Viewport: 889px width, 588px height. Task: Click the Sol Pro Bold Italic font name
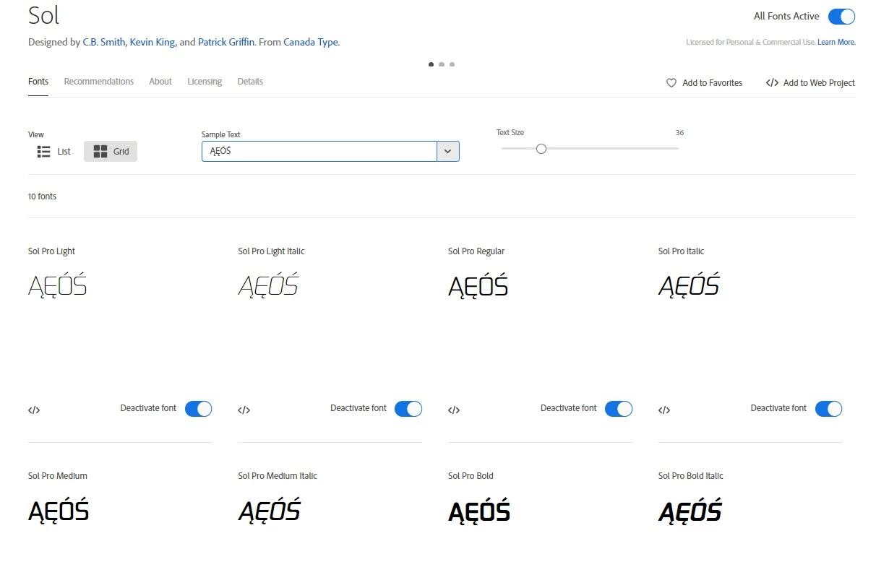click(691, 476)
